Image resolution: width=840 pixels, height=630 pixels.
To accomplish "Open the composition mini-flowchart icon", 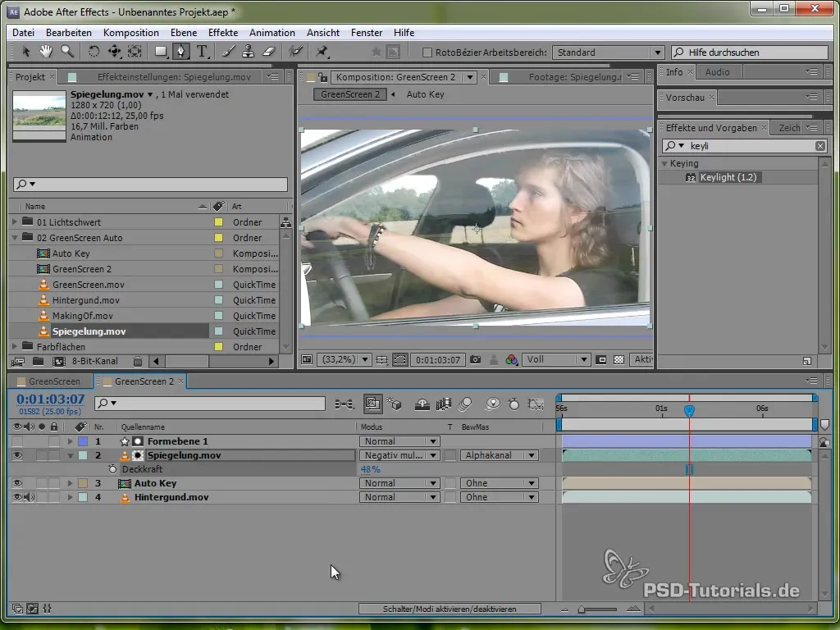I will tap(345, 404).
